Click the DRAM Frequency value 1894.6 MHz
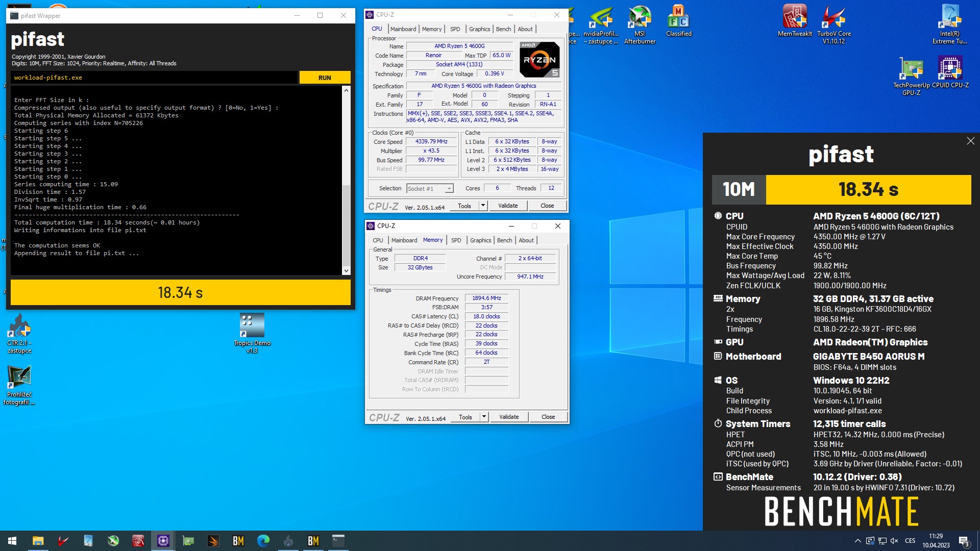980x551 pixels. tap(486, 298)
